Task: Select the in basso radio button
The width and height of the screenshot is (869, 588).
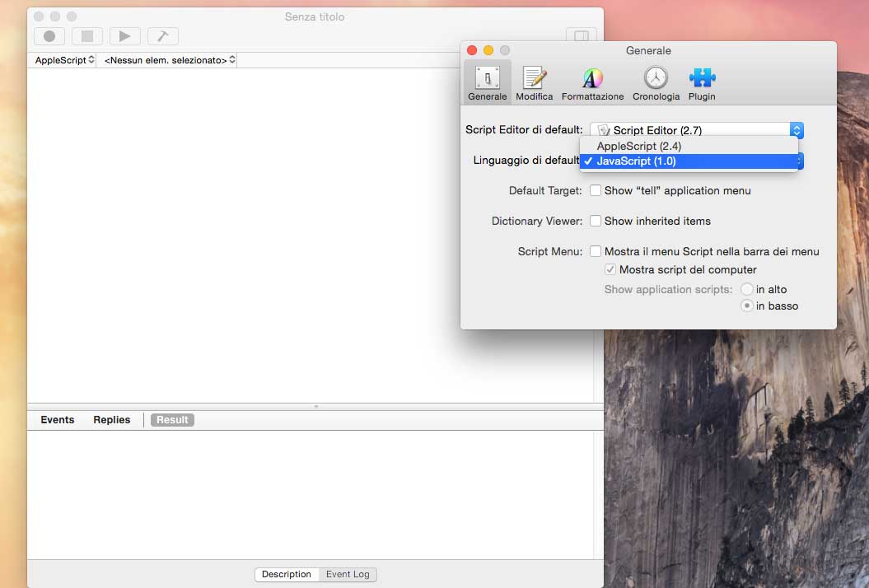Action: point(747,306)
